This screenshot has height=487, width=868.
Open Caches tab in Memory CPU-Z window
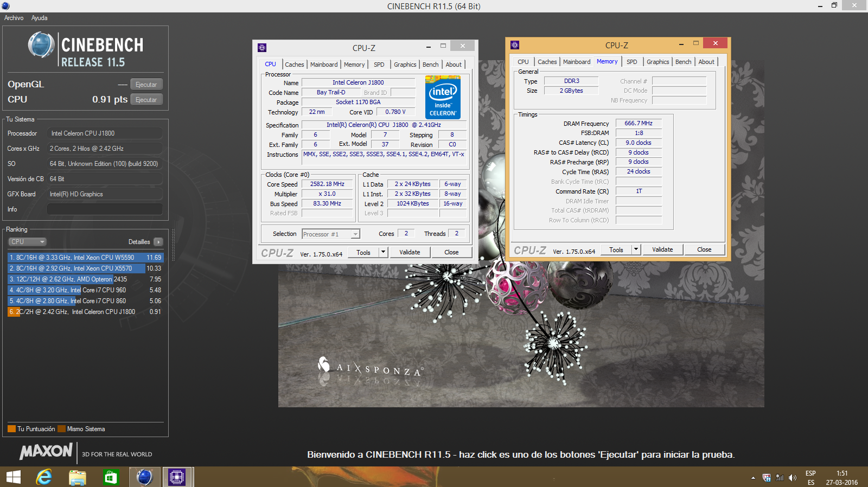(547, 62)
